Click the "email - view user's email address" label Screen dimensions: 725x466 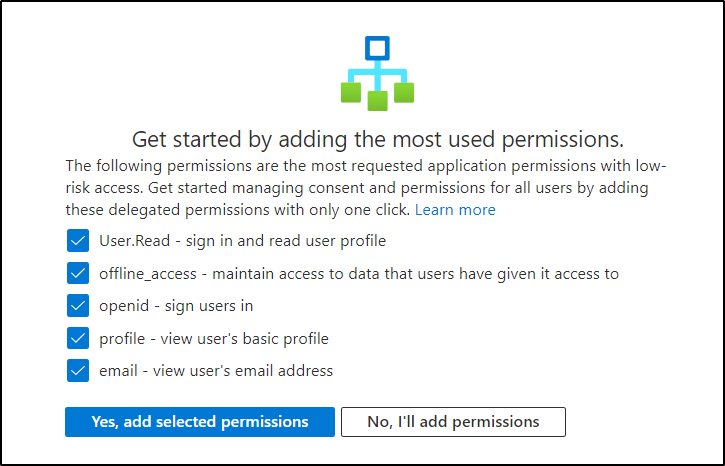coord(216,371)
